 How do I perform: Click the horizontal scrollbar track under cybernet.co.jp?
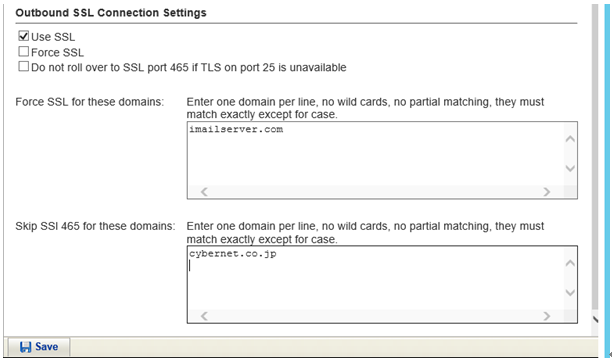375,316
